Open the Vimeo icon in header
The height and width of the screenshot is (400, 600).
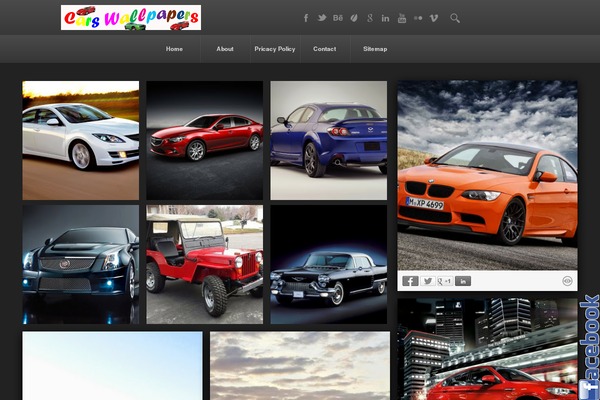coord(434,18)
